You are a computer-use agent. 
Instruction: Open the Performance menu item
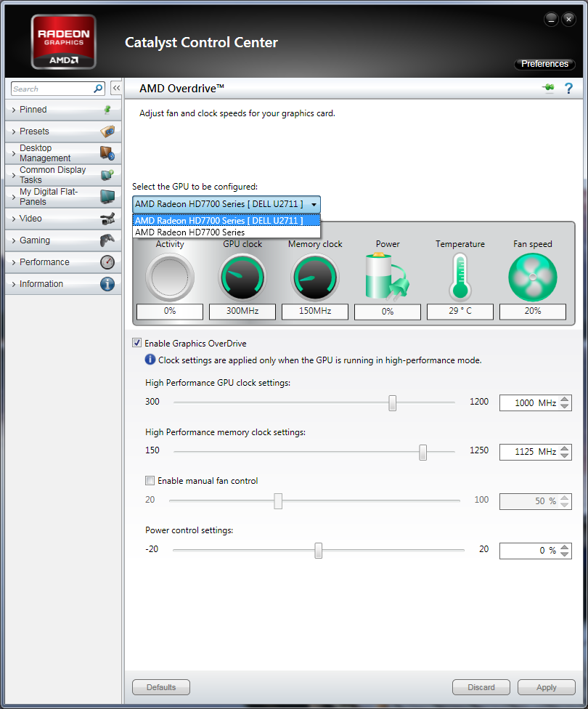[63, 262]
